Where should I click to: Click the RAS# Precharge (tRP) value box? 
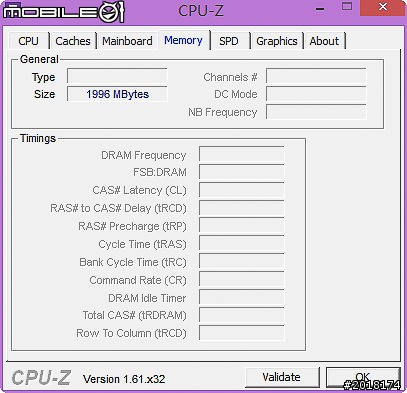pyautogui.click(x=242, y=226)
